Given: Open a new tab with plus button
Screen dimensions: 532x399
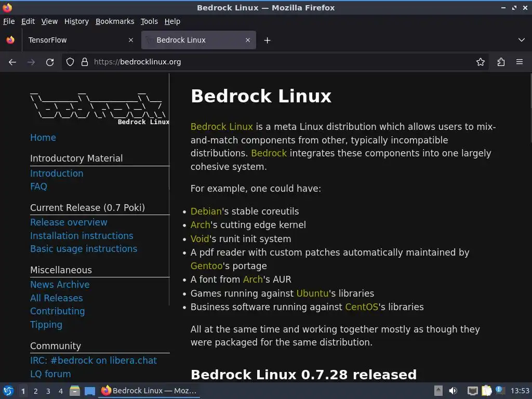Looking at the screenshot, I should click(x=268, y=41).
